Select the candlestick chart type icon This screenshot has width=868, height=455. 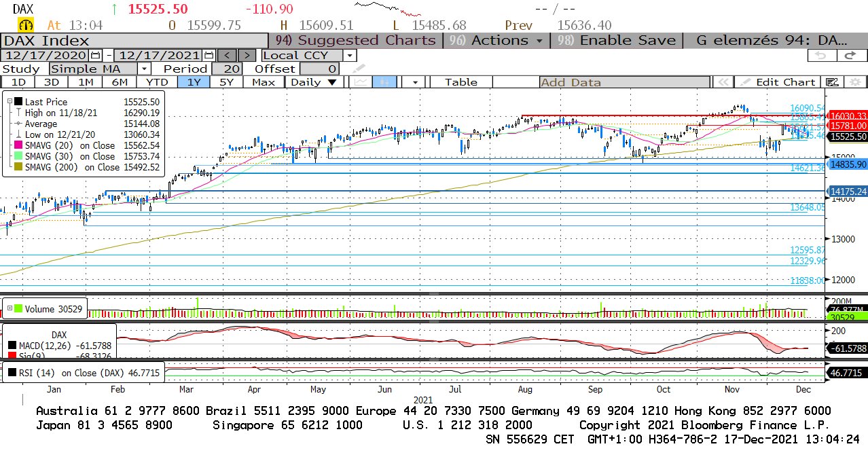pyautogui.click(x=384, y=82)
